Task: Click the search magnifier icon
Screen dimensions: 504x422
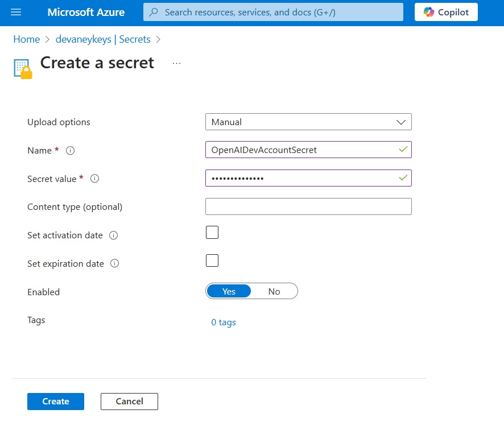Action: pyautogui.click(x=154, y=12)
